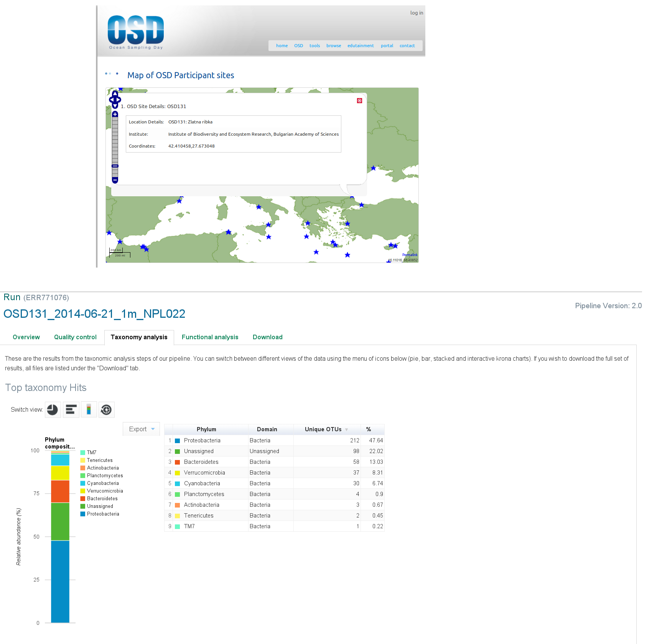Click the log in link
The height and width of the screenshot is (644, 652).
click(417, 13)
